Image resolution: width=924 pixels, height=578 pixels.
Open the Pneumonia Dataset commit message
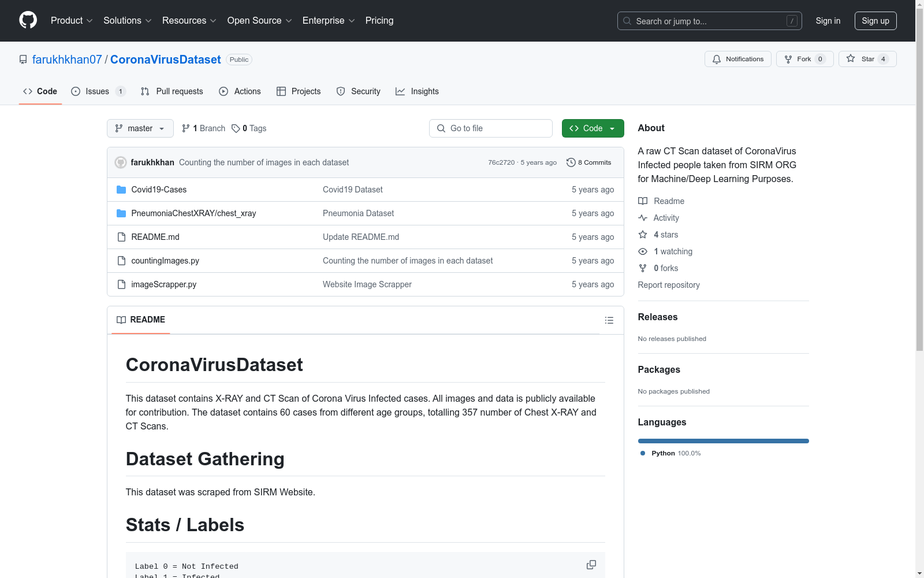tap(358, 213)
